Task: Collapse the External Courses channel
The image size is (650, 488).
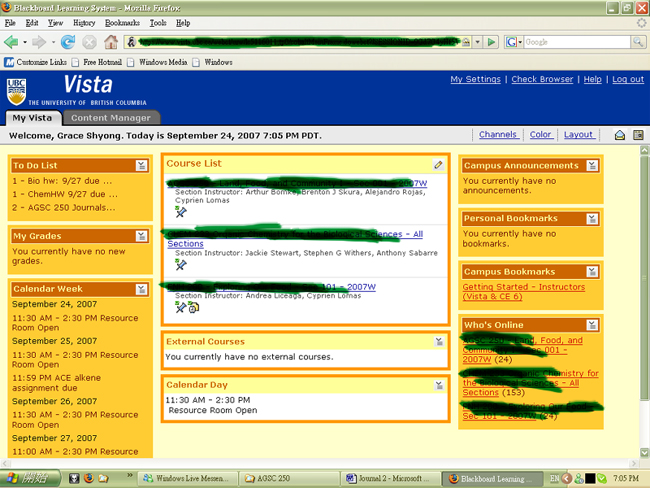Action: click(439, 341)
